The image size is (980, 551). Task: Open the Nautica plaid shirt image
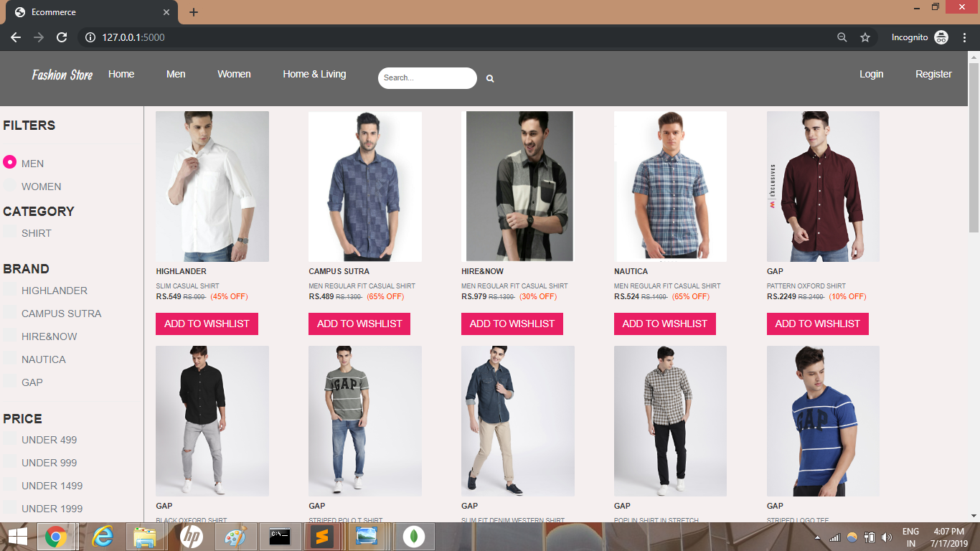point(670,187)
